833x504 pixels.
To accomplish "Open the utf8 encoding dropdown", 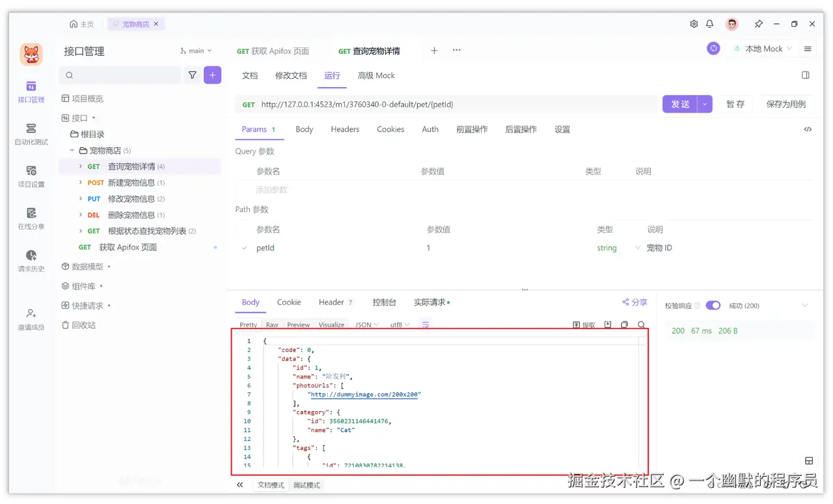I will tap(400, 325).
